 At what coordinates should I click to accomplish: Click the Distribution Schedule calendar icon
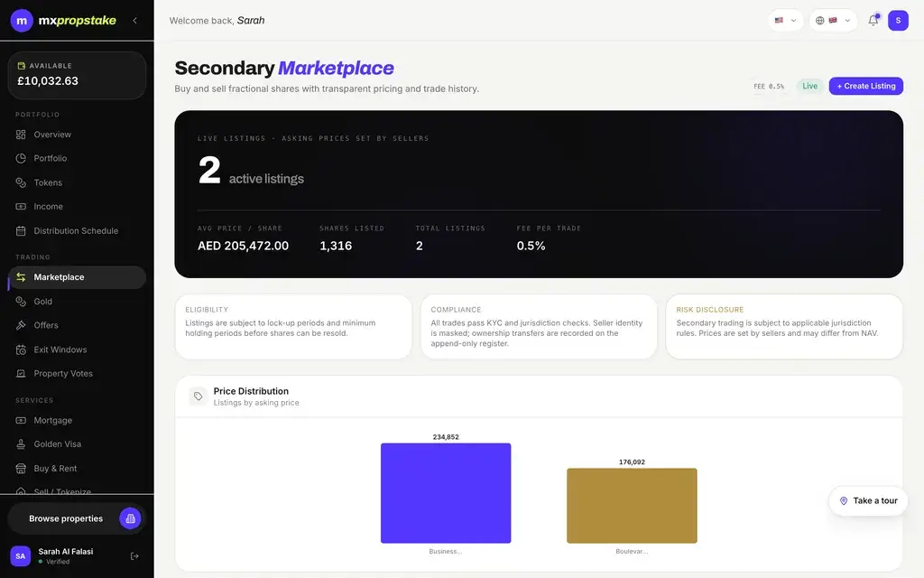tap(21, 230)
